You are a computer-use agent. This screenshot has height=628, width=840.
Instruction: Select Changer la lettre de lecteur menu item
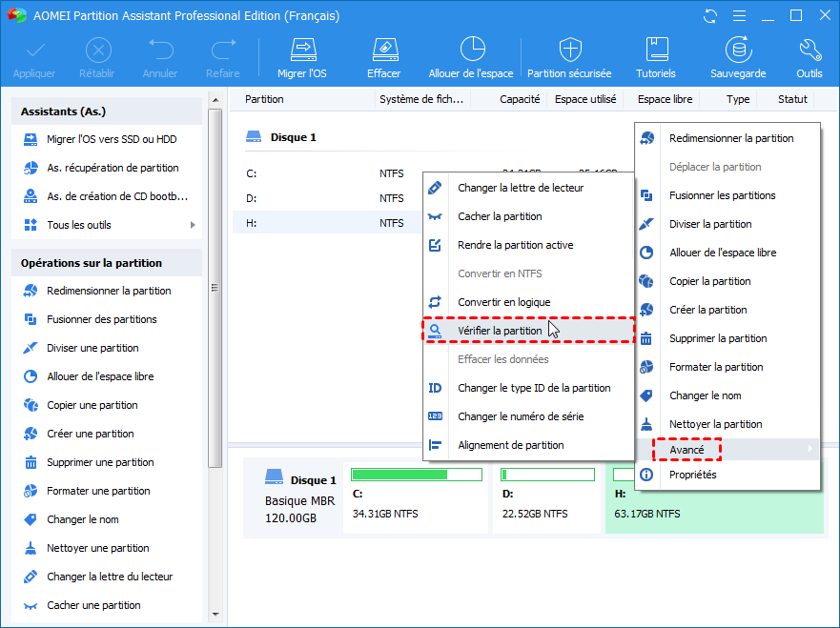click(x=529, y=188)
